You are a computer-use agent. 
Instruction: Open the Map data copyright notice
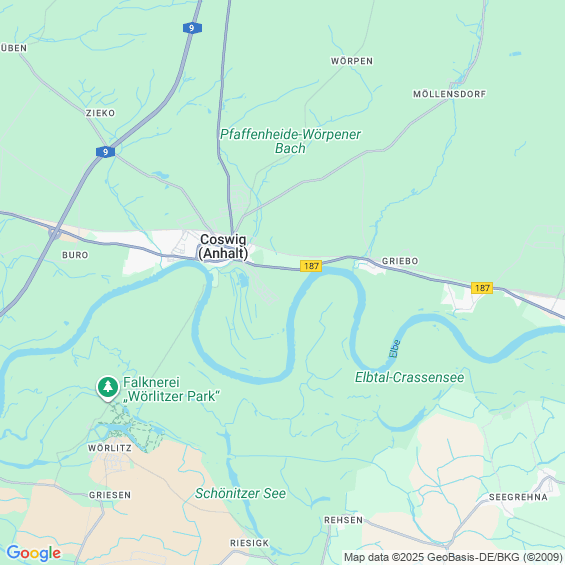(x=453, y=557)
